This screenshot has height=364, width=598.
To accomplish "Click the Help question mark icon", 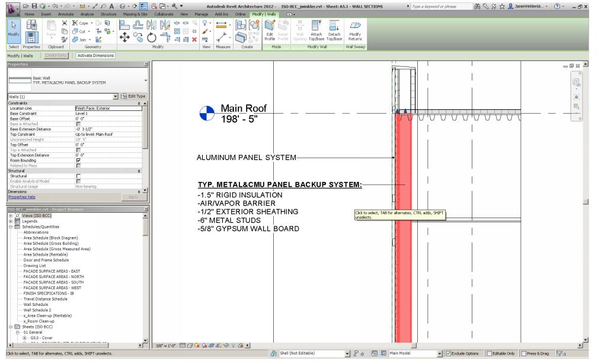I will (x=557, y=6).
